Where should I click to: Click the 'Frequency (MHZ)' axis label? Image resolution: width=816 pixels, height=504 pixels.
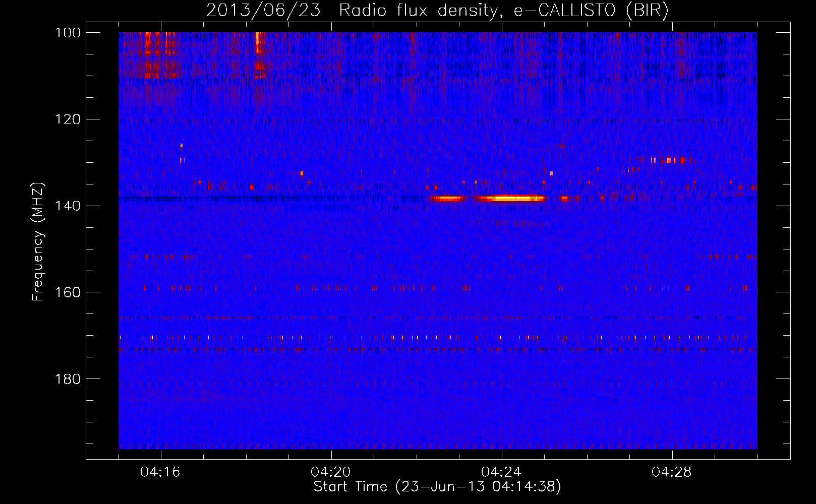coord(38,242)
